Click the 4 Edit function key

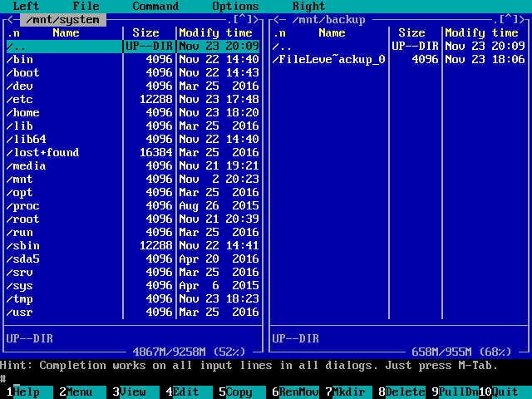(x=186, y=392)
